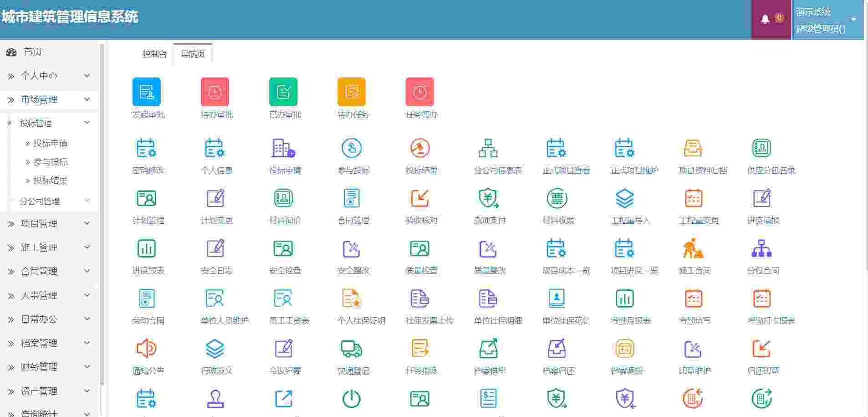
Task: Open 投标申请 in the sidebar tree
Action: click(50, 143)
